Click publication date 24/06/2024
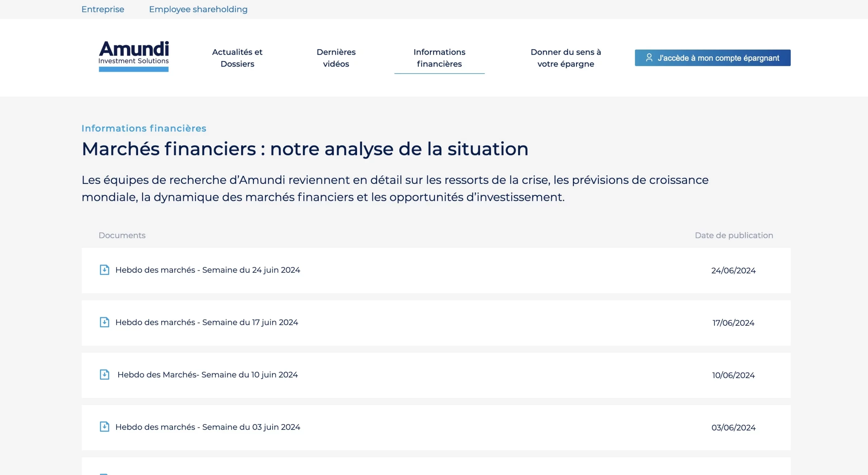Viewport: 868px width, 475px height. [733, 270]
